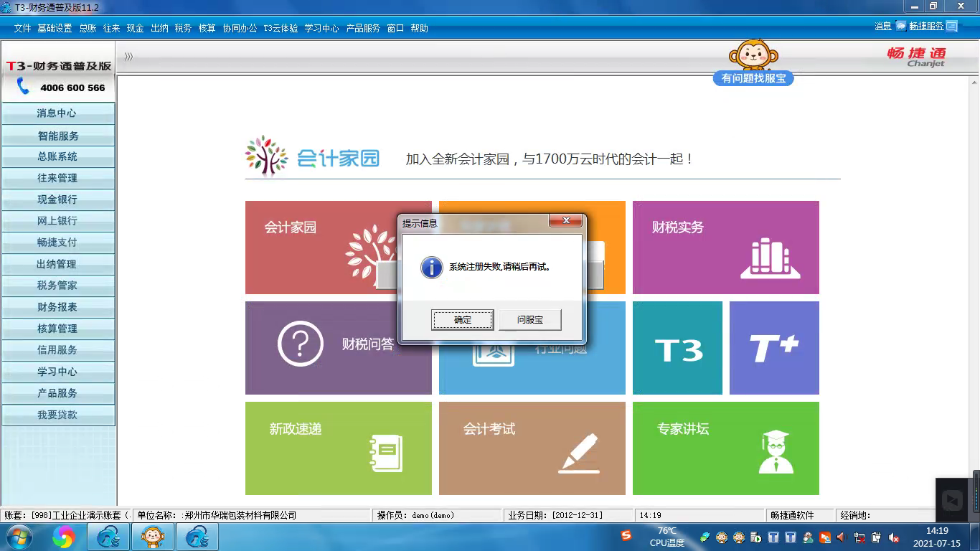The height and width of the screenshot is (551, 980).
Task: Click the network disconnected tray icon
Action: point(859,537)
